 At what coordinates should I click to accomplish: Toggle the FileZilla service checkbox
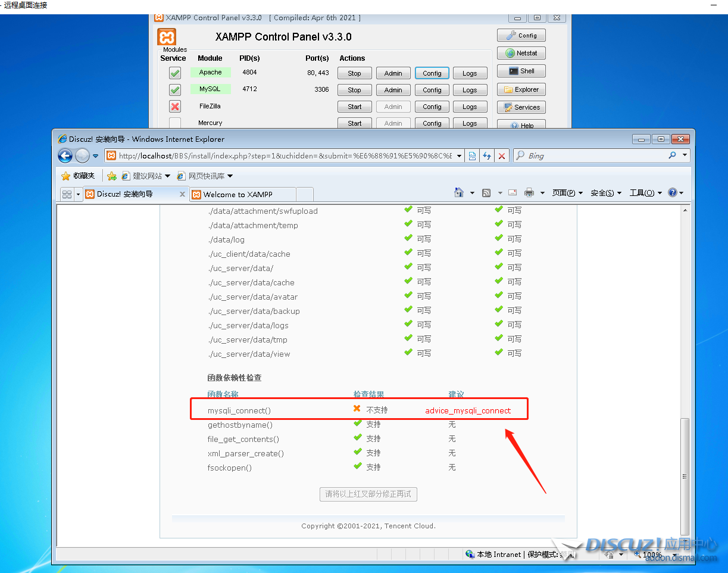pos(174,107)
